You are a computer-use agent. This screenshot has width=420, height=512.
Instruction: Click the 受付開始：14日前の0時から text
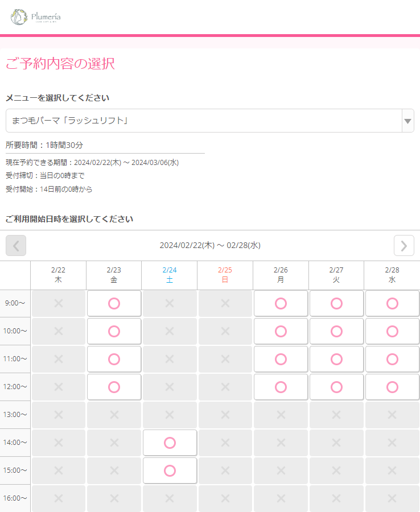(49, 189)
